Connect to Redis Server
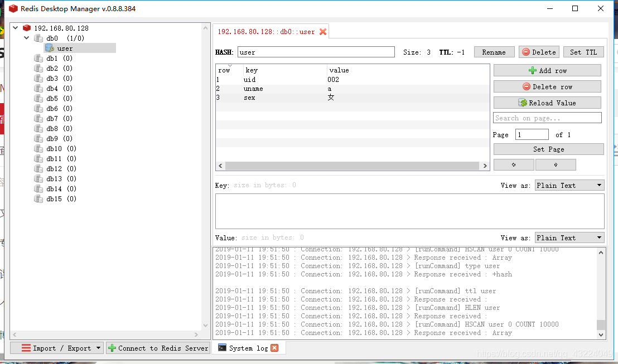 coord(158,348)
